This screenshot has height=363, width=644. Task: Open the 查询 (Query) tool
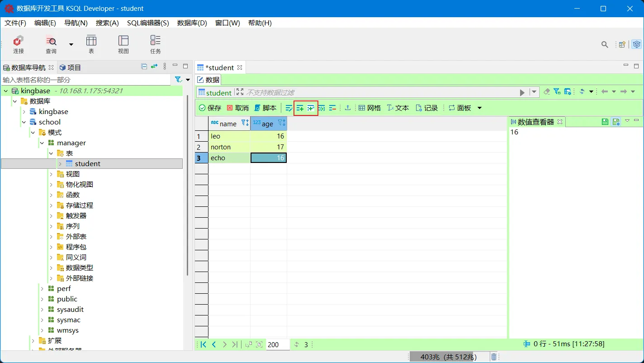[x=51, y=44]
